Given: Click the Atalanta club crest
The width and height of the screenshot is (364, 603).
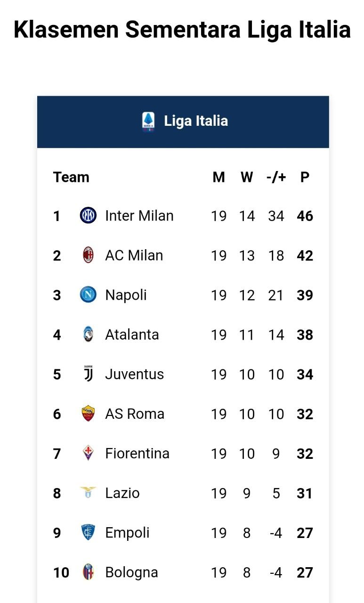Looking at the screenshot, I should [88, 334].
